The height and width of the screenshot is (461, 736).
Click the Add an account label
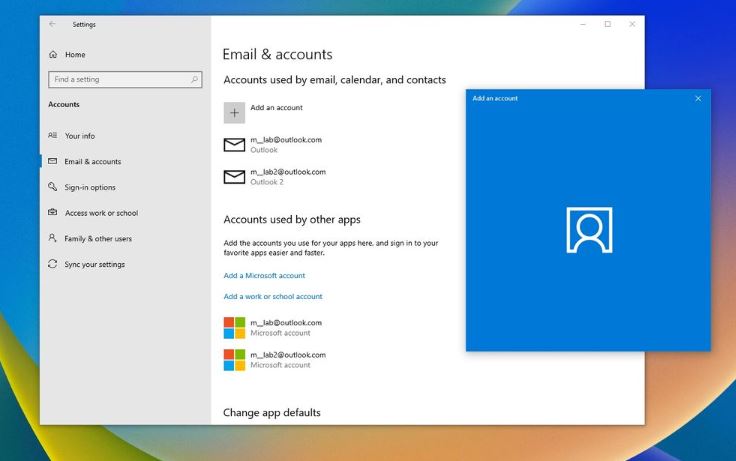[276, 108]
